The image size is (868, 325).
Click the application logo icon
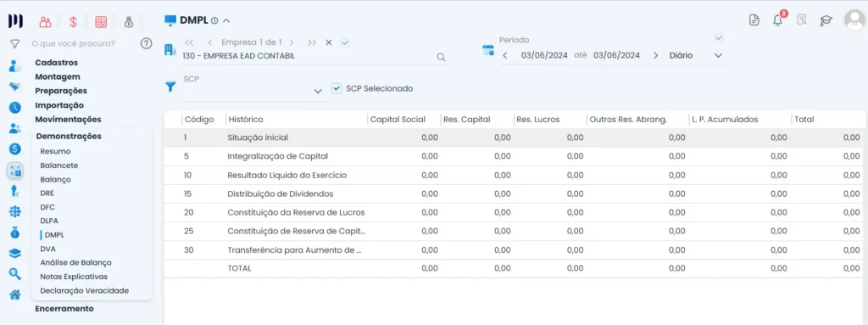pyautogui.click(x=15, y=21)
